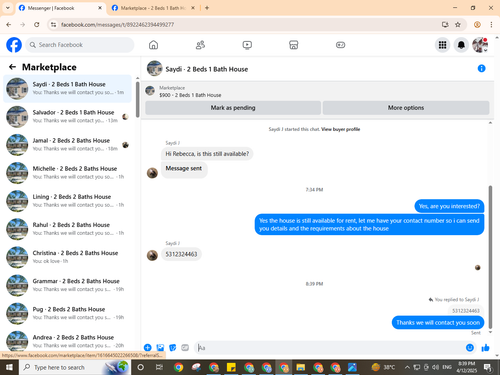
Task: Open the Video/Watch icon
Action: click(x=247, y=45)
